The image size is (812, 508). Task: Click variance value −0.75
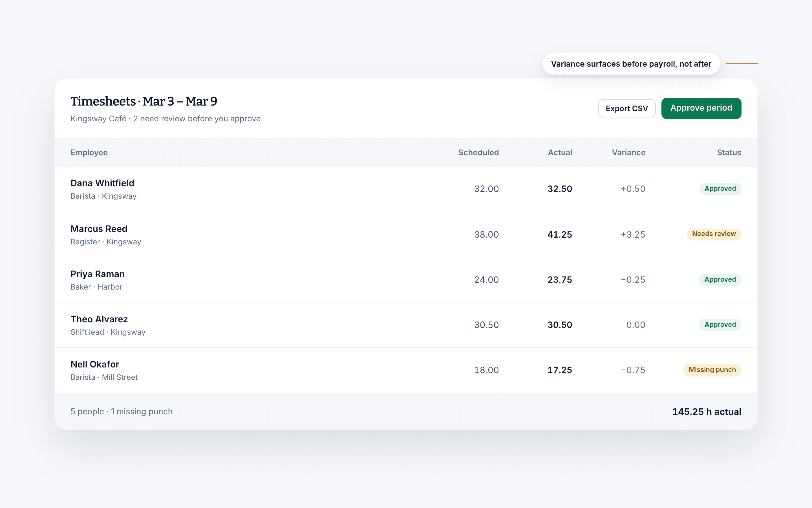pyautogui.click(x=633, y=370)
